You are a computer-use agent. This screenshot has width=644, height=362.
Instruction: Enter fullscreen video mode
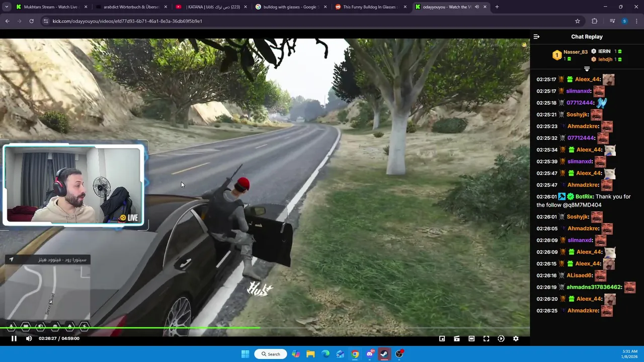(x=486, y=338)
